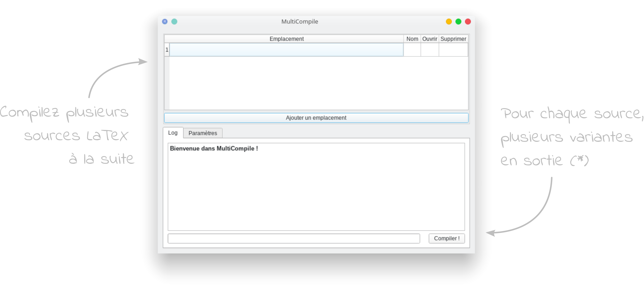Screen dimensions: 644x292
Task: Click the green maximize window button
Action: (x=458, y=22)
